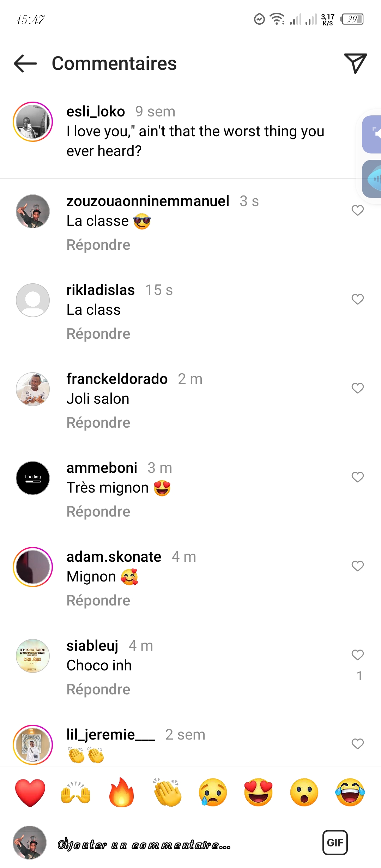Open lil_jeremie___ username profile
This screenshot has width=381, height=868.
(x=111, y=735)
